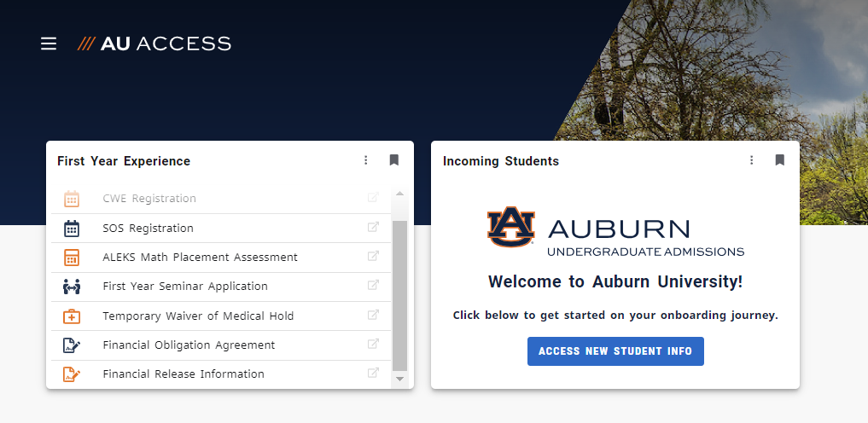Open external link icon for SOS Registration
This screenshot has width=868, height=423.
pyautogui.click(x=373, y=228)
